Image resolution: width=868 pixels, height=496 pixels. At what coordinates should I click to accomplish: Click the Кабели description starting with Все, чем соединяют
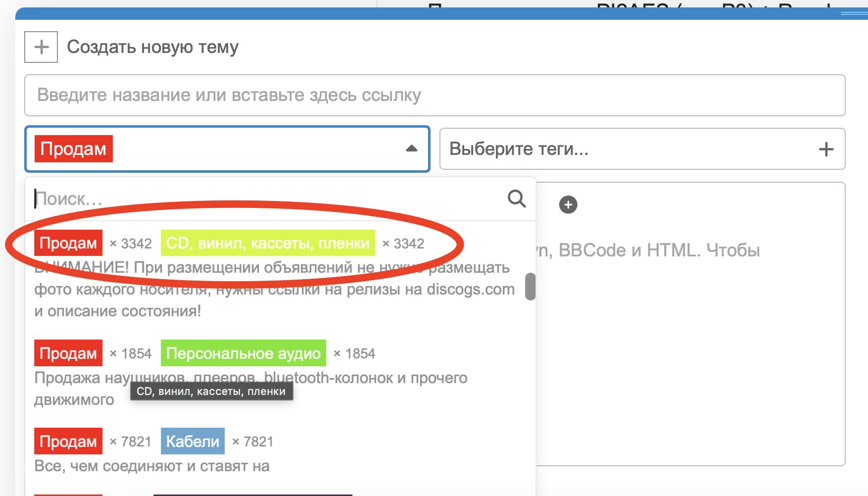[152, 466]
